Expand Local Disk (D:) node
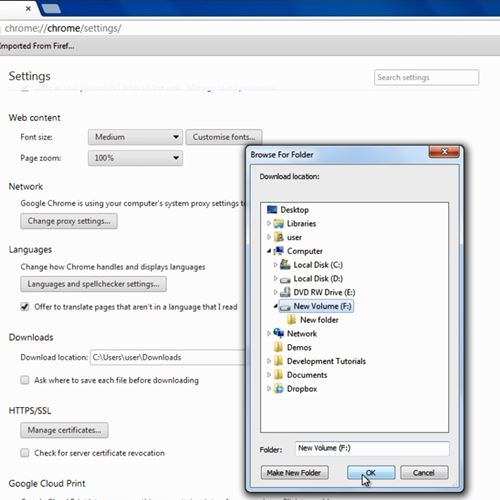 coord(275,278)
